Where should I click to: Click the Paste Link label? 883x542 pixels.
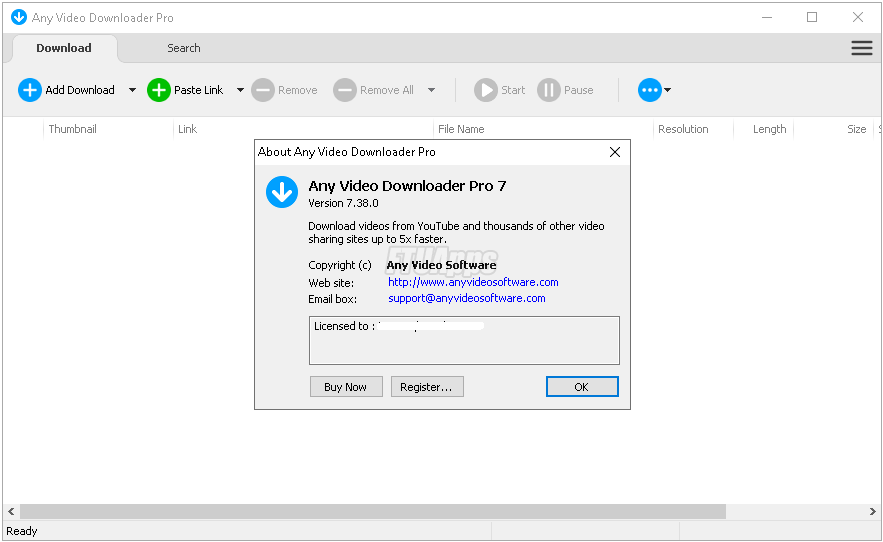tap(198, 90)
